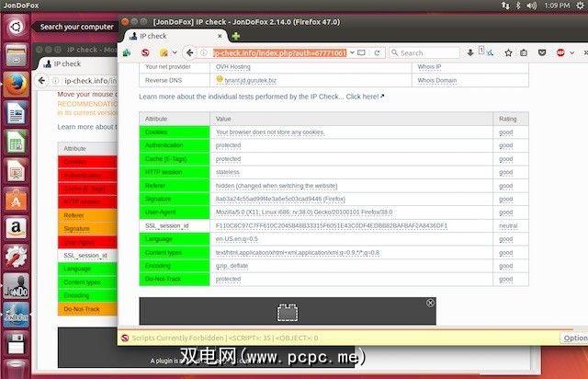Click the orange Referer cell in background window
Viewport: 588px width, 379px height.
pos(87,215)
